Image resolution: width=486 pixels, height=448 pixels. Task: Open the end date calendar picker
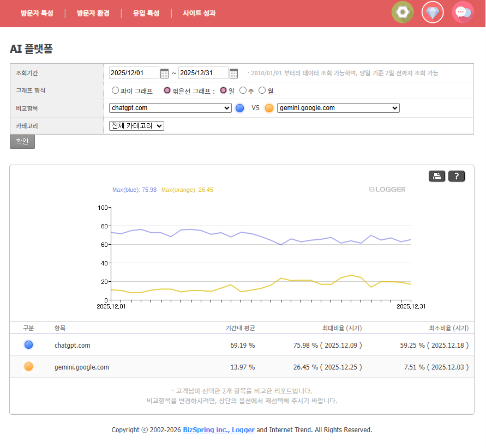click(x=233, y=73)
